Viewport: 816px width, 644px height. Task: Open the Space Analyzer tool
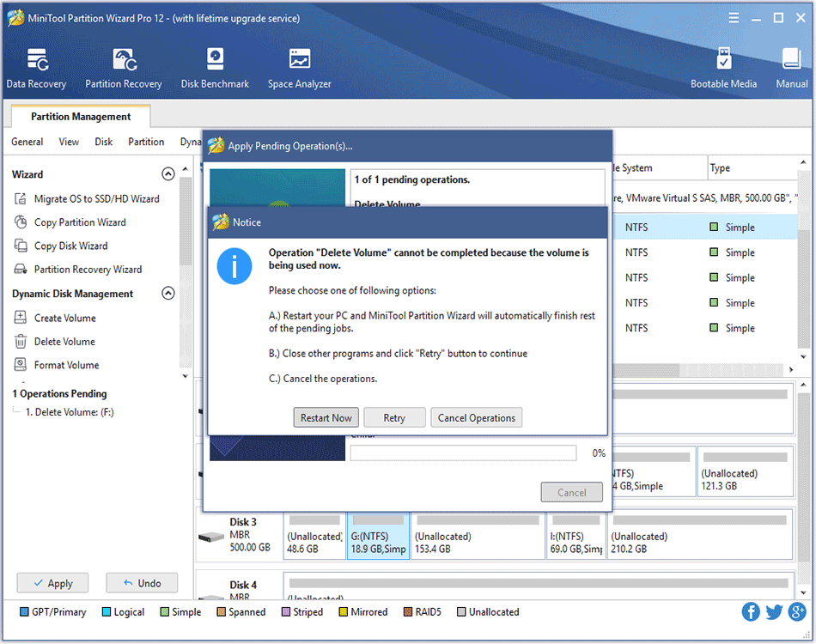pyautogui.click(x=299, y=68)
